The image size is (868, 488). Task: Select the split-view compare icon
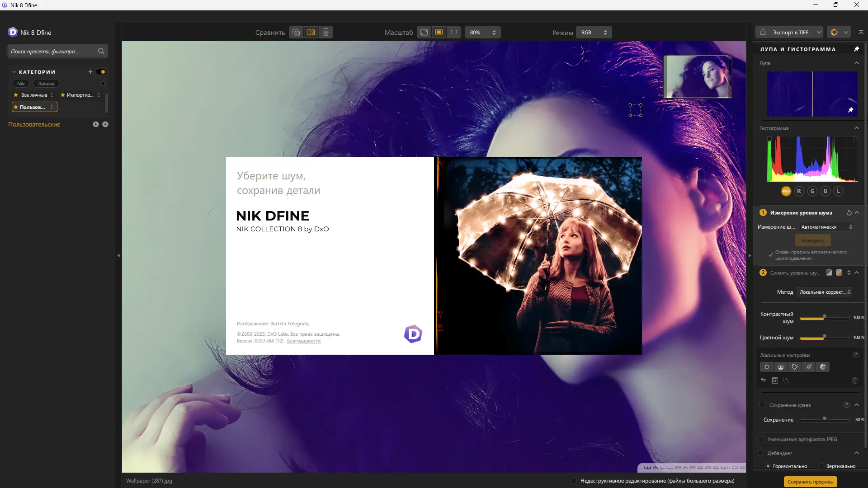(x=311, y=33)
